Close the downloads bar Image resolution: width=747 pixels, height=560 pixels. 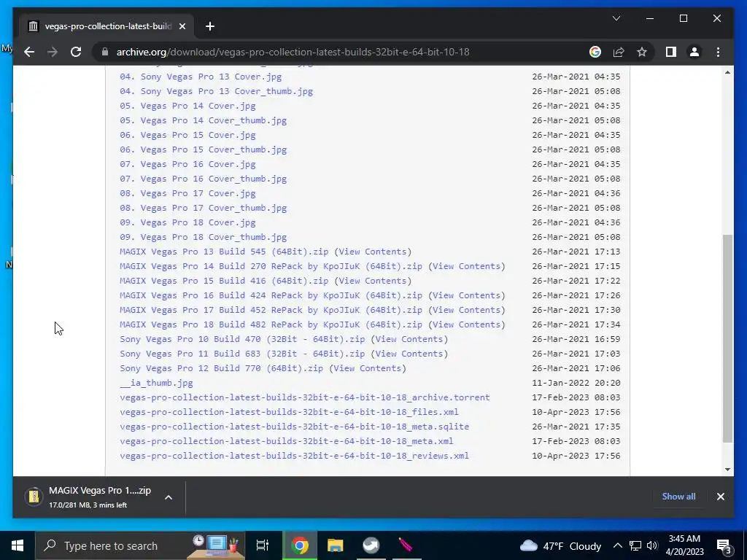tap(720, 496)
